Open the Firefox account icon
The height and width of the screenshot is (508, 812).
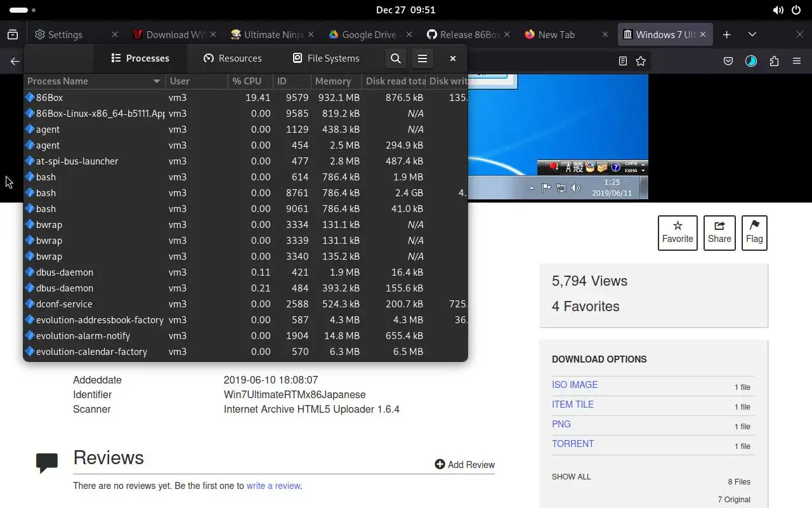pos(751,62)
